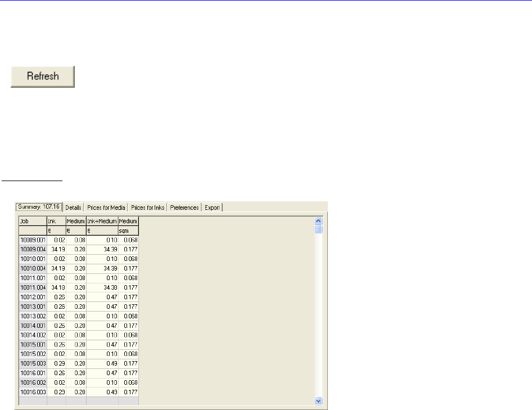This screenshot has height=410, width=532.
Task: Click the Ink+Medium column header
Action: (x=102, y=221)
